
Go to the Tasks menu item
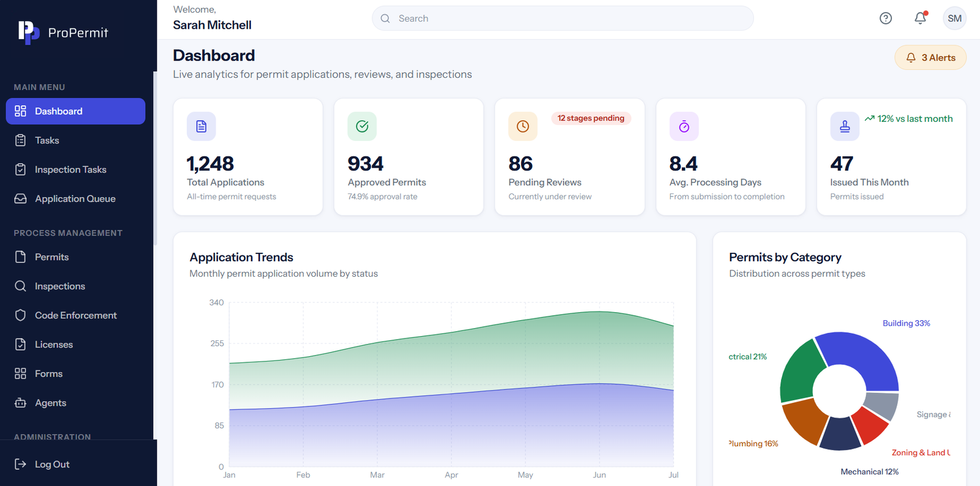(75, 140)
